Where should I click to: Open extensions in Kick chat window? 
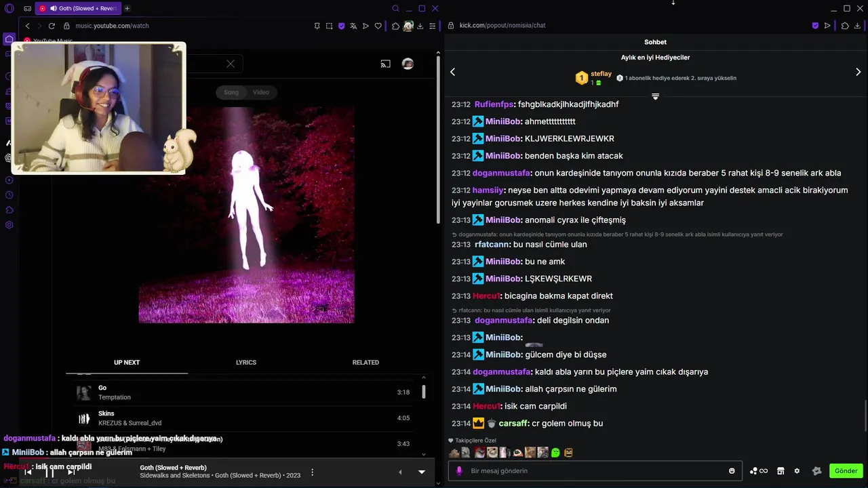coord(845,26)
